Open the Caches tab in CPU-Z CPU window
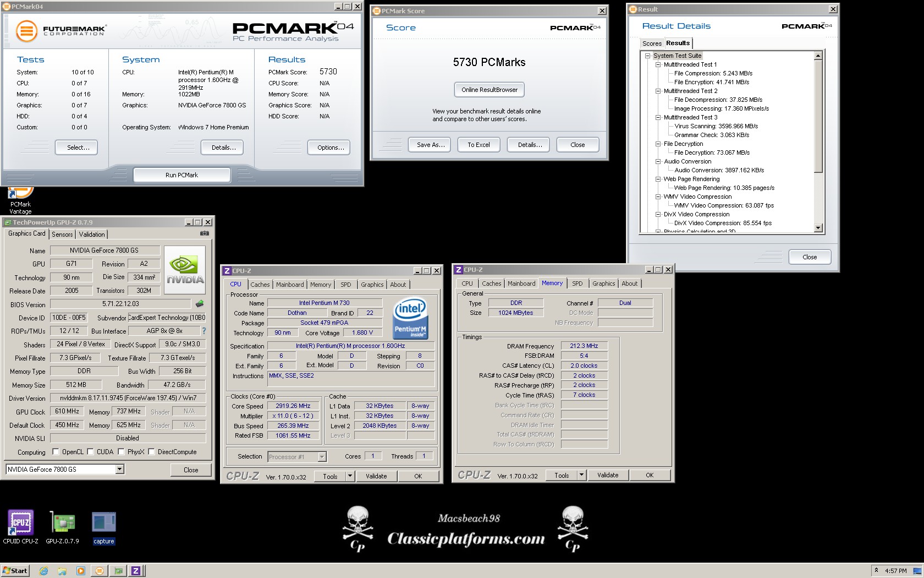 click(260, 285)
